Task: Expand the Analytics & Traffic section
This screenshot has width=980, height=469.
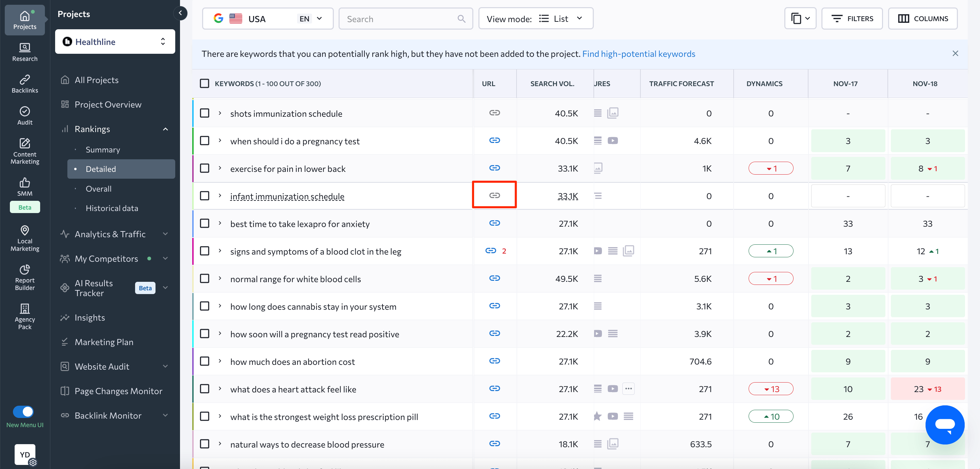Action: pos(110,234)
